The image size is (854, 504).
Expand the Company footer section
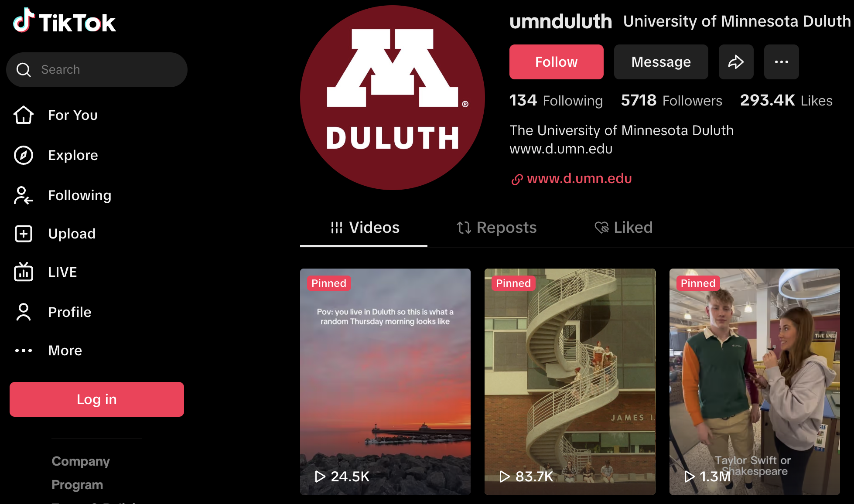pos(81,461)
